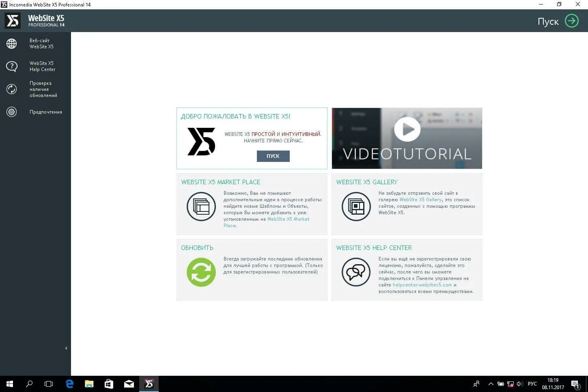
Task: Click the battery icon in system tray
Action: pyautogui.click(x=501, y=384)
